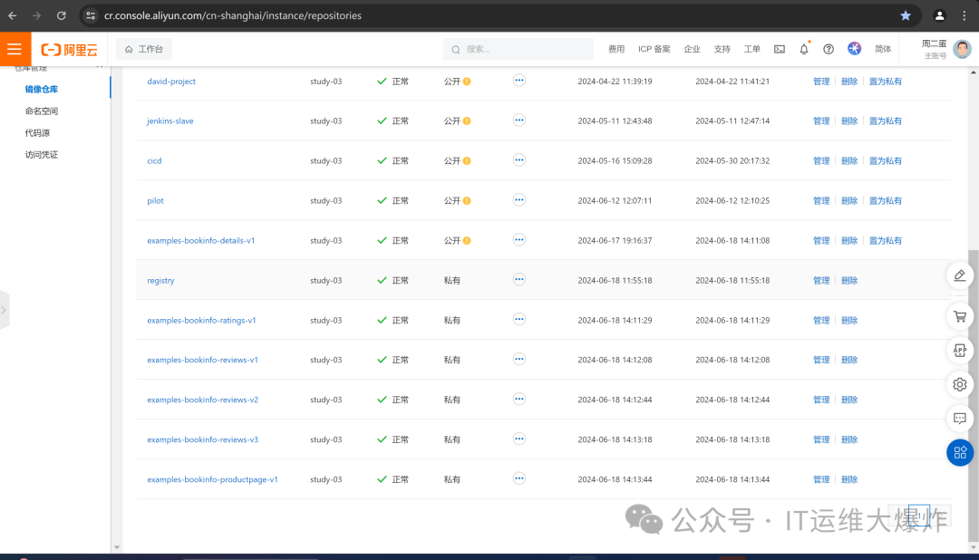Open 代码源 in the sidebar

(37, 133)
